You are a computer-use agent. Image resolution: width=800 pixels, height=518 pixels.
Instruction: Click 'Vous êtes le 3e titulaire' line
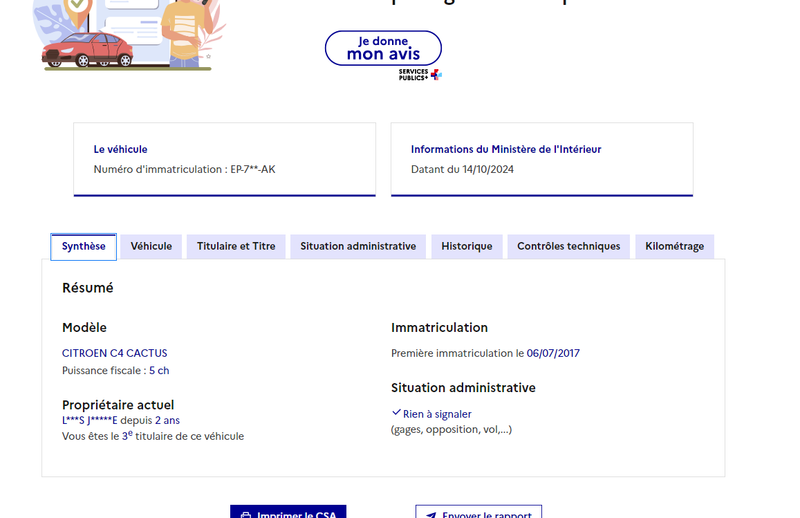coord(153,436)
